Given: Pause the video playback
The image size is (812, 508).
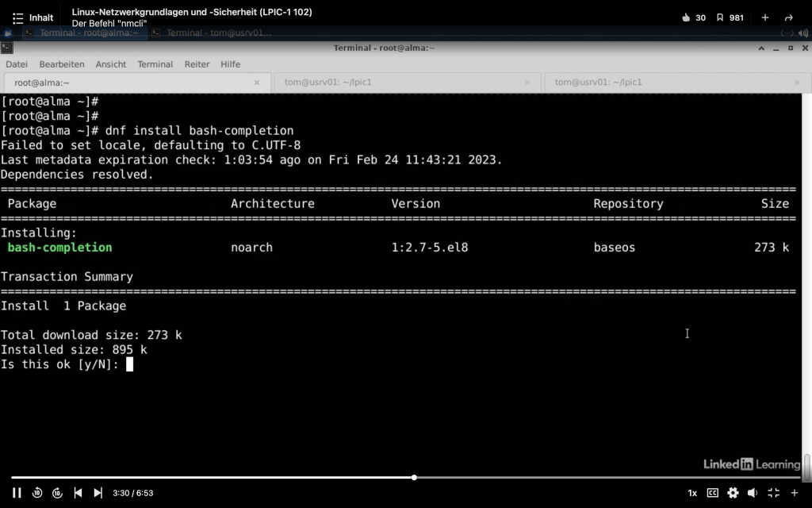Looking at the screenshot, I should [x=17, y=493].
